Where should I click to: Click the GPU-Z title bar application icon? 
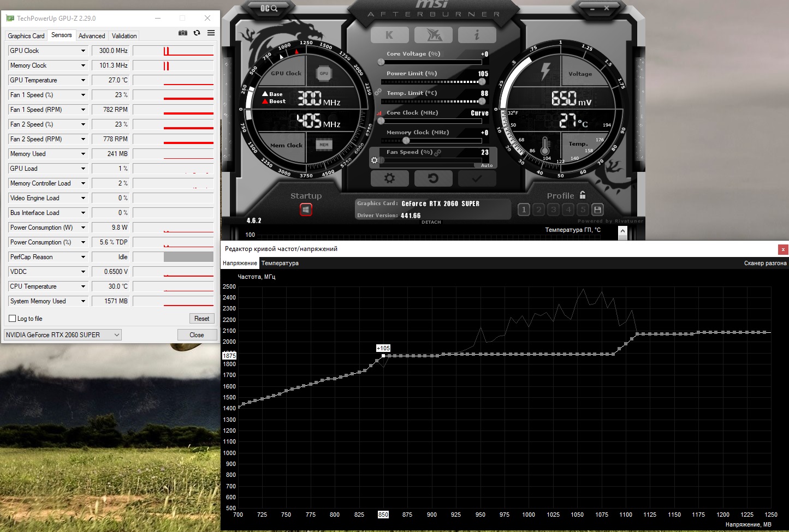coord(10,18)
